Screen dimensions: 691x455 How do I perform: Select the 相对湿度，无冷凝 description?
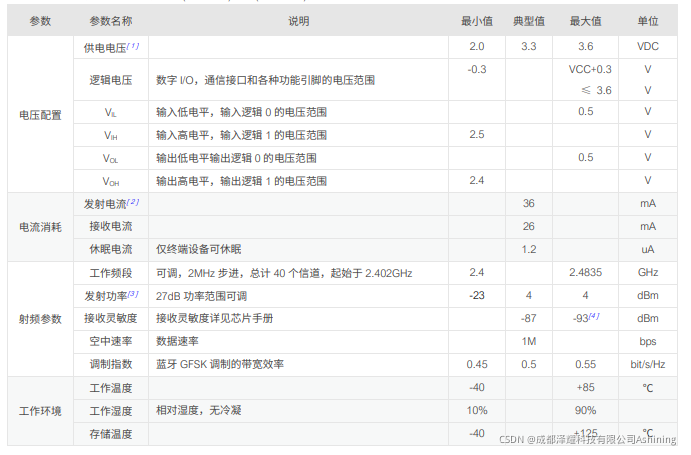point(199,410)
